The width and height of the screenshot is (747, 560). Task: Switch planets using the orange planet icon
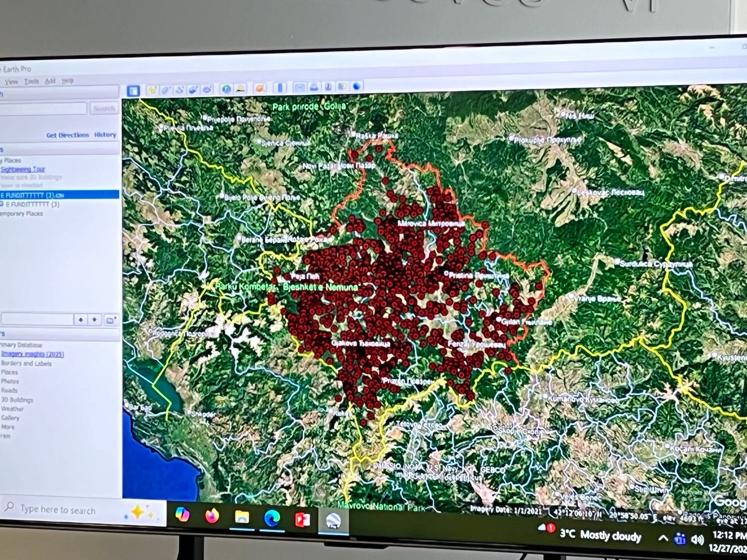tap(259, 88)
